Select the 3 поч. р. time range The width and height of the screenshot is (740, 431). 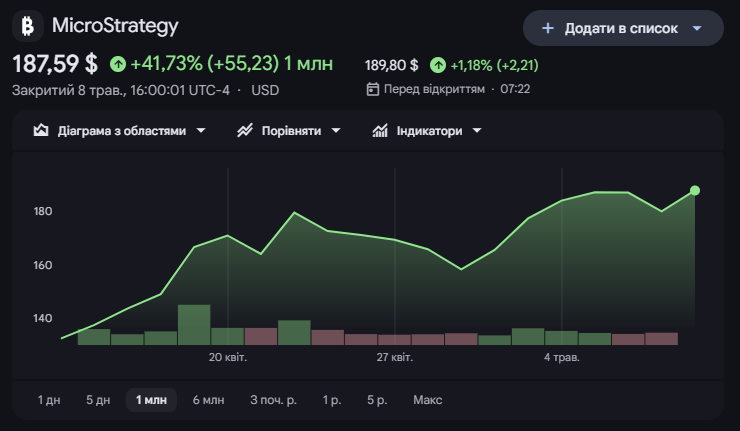[x=273, y=400]
